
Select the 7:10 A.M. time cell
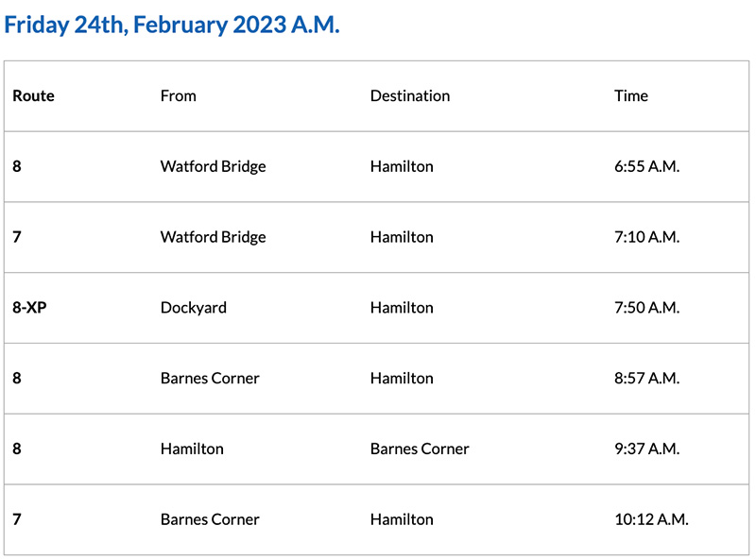pos(646,237)
